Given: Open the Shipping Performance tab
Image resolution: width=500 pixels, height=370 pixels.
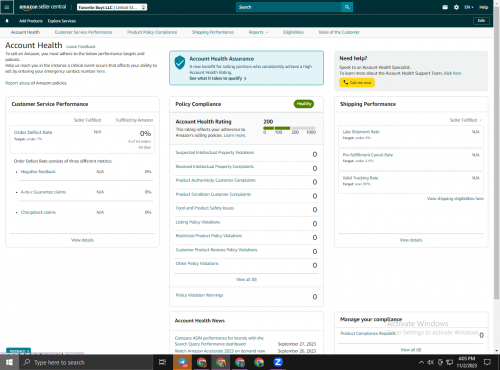Looking at the screenshot, I should click(213, 32).
